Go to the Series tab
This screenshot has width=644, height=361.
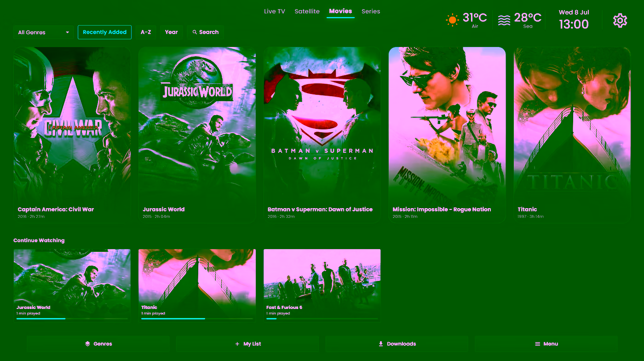click(371, 12)
